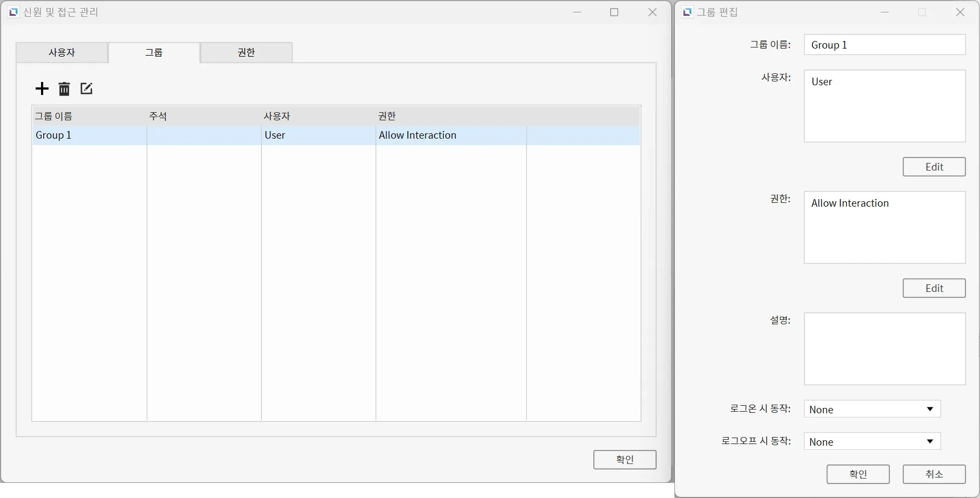This screenshot has width=980, height=498.
Task: Delete the selected group using the trash icon
Action: click(x=64, y=89)
